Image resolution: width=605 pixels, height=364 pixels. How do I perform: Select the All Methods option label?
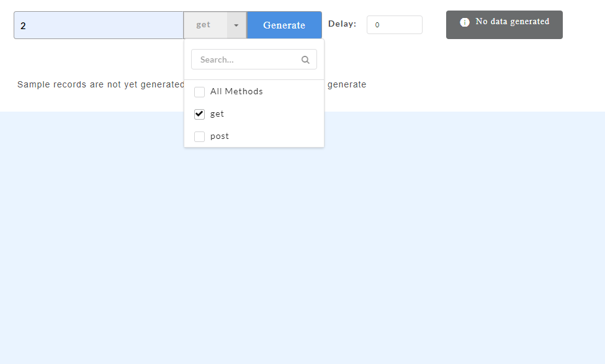click(236, 91)
